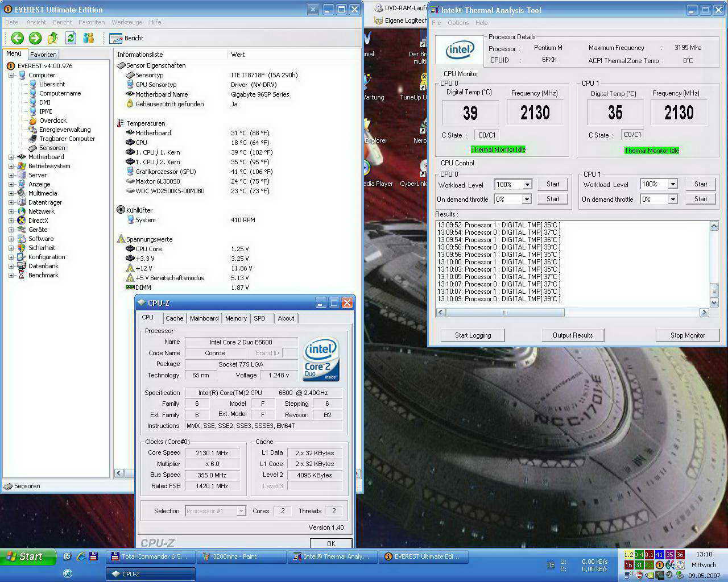Switch to the Cache tab in CPU-Z
The width and height of the screenshot is (728, 582).
(x=174, y=318)
